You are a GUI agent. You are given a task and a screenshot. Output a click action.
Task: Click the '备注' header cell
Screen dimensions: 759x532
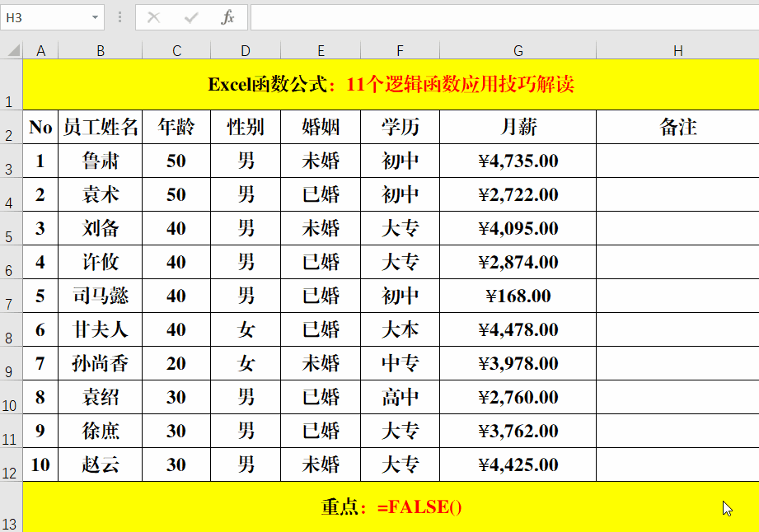677,127
